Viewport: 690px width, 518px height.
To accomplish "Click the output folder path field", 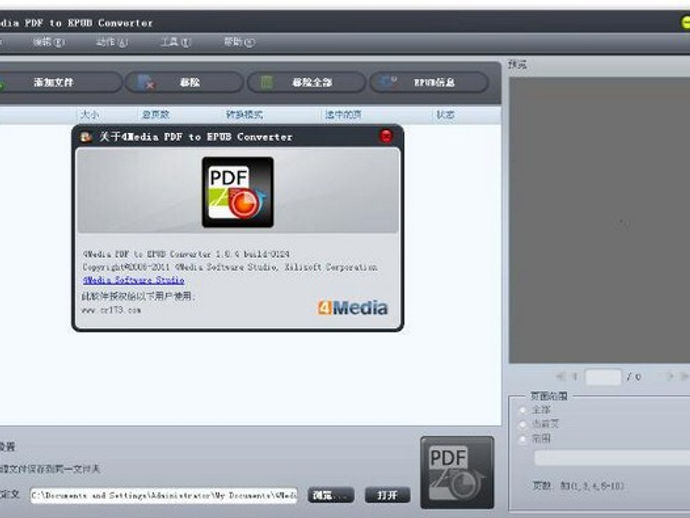I will click(164, 496).
